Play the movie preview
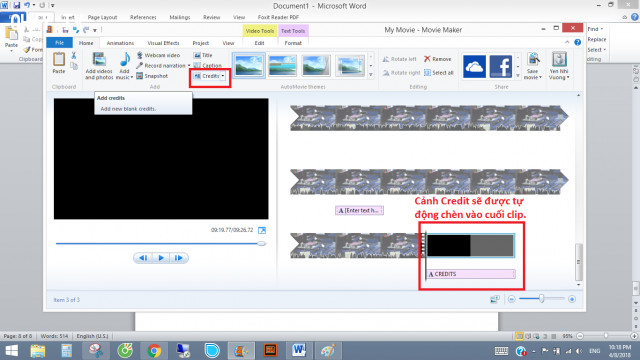Image resolution: width=640 pixels, height=360 pixels. pyautogui.click(x=161, y=258)
